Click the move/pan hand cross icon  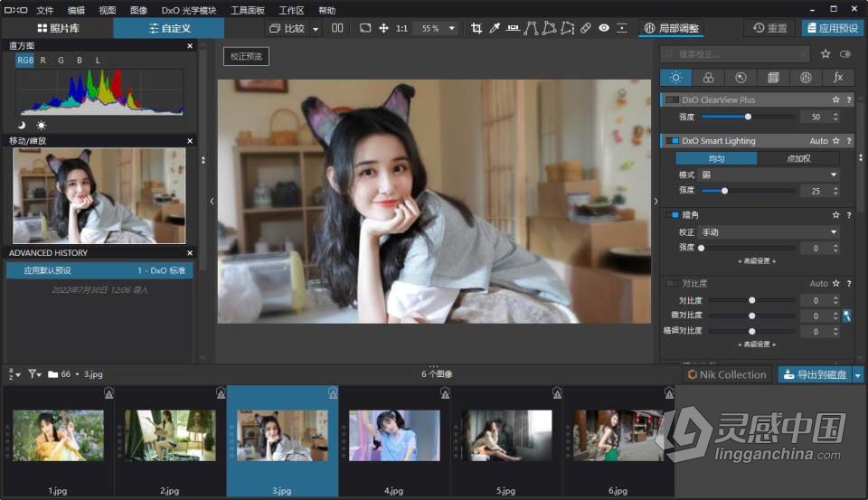click(x=383, y=28)
